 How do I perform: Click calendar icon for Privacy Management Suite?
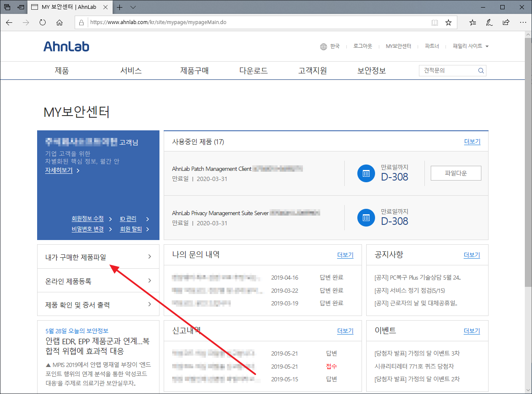tap(366, 218)
